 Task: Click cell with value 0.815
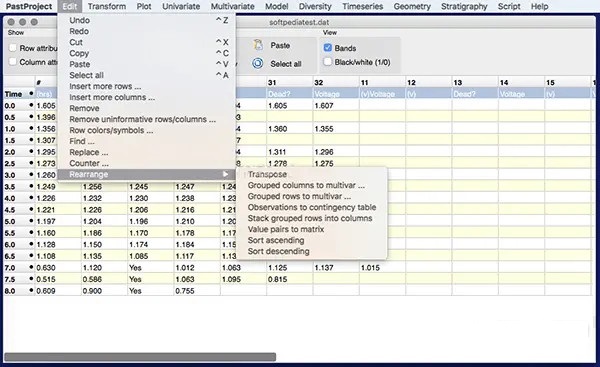click(290, 279)
